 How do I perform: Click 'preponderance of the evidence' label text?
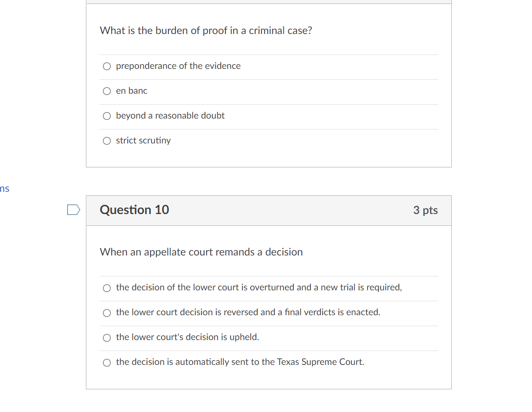178,66
